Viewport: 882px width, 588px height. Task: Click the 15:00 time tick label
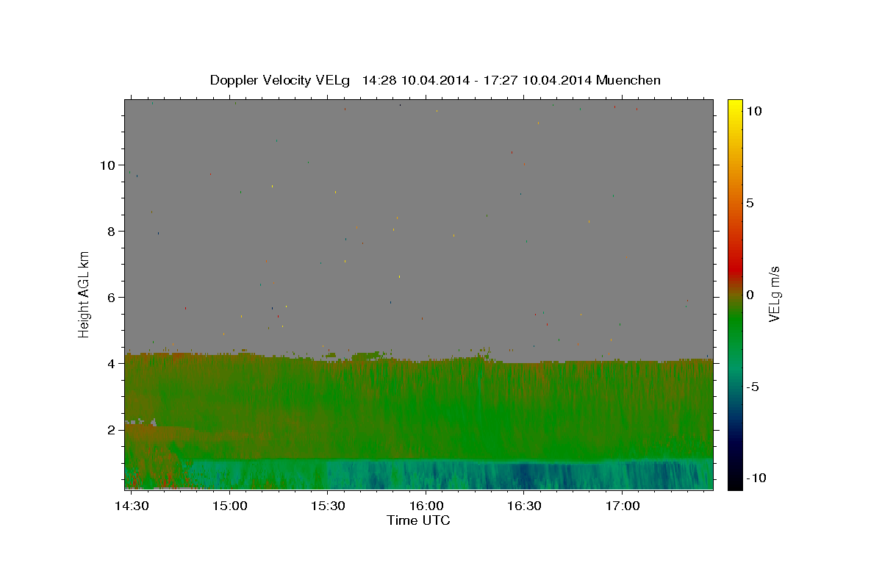[x=230, y=506]
